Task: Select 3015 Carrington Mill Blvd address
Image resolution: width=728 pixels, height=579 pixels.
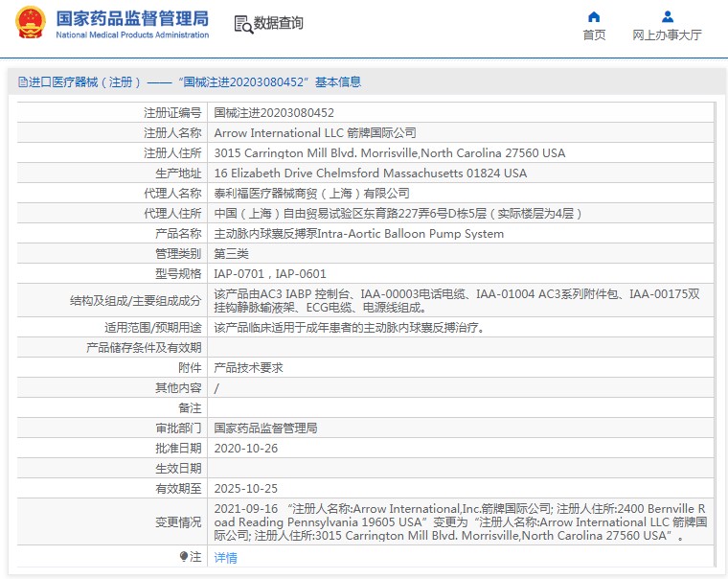Action: 390,152
